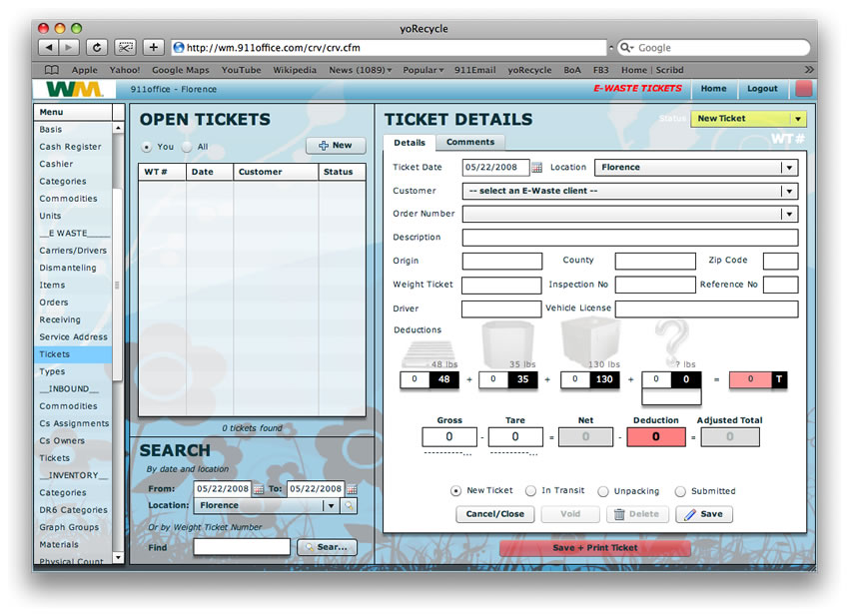Click Save + Print Ticket button
Image resolution: width=849 pixels, height=616 pixels.
coord(595,548)
